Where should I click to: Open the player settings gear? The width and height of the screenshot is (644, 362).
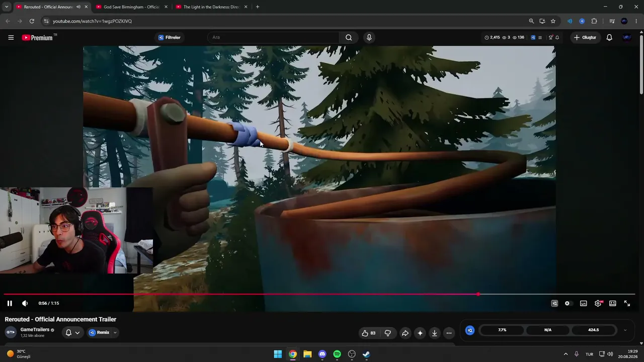(598, 303)
